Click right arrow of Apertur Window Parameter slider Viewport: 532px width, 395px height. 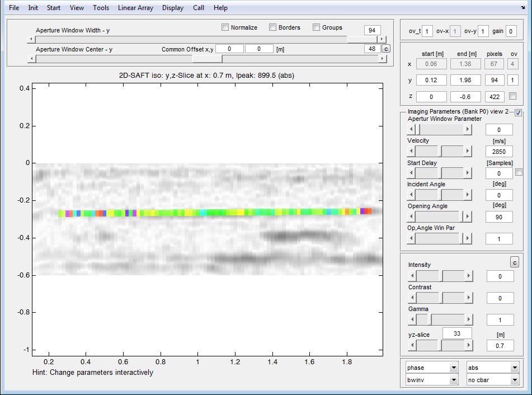click(x=468, y=129)
